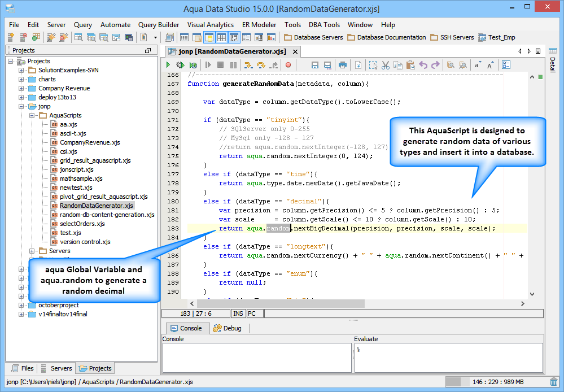The width and height of the screenshot is (564, 392).
Task: Click the Print icon in editor toolbar
Action: coord(343,66)
